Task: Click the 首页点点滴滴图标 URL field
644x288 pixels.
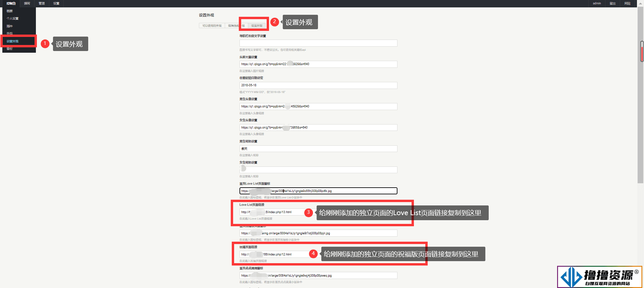Action: (x=318, y=275)
